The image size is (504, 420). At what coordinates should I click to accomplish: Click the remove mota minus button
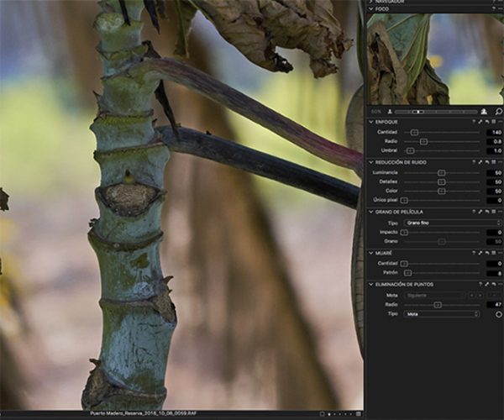pos(494,296)
